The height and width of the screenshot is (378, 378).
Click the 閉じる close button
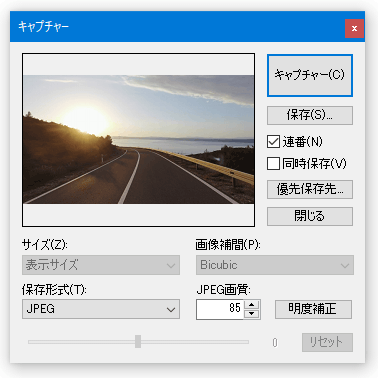[x=310, y=216]
